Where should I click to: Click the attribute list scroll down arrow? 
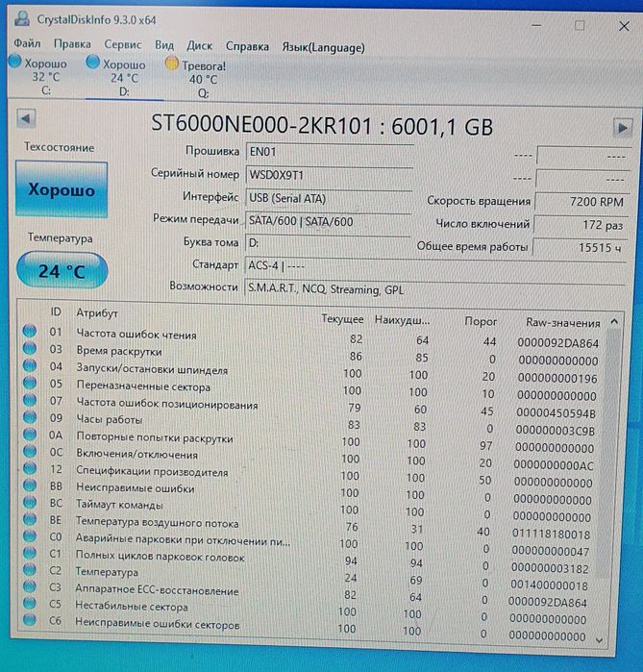click(x=600, y=640)
